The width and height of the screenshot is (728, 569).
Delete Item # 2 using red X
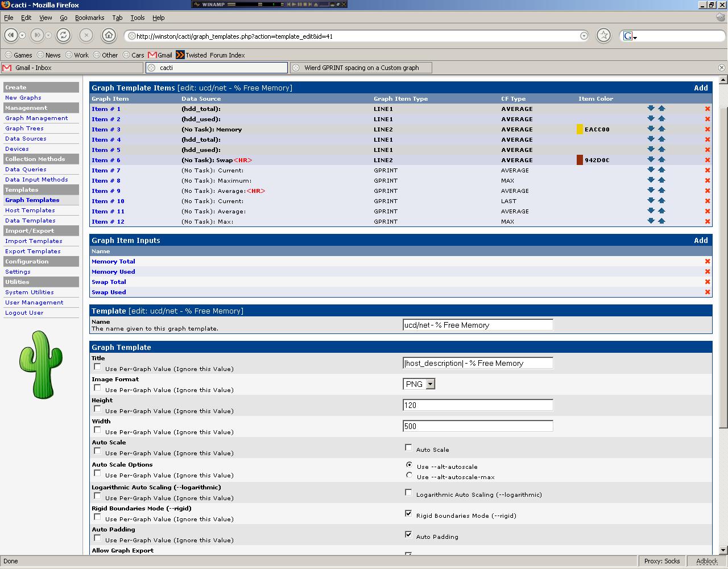point(708,119)
